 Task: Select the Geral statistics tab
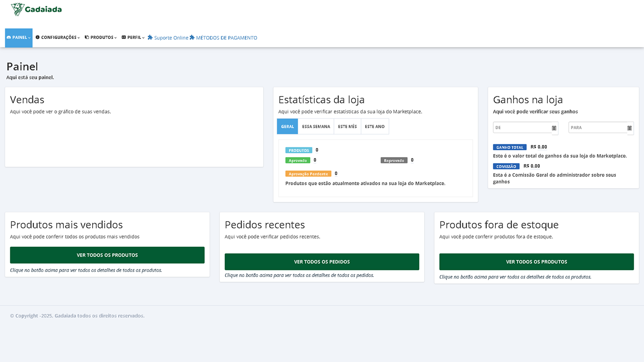[x=287, y=127]
